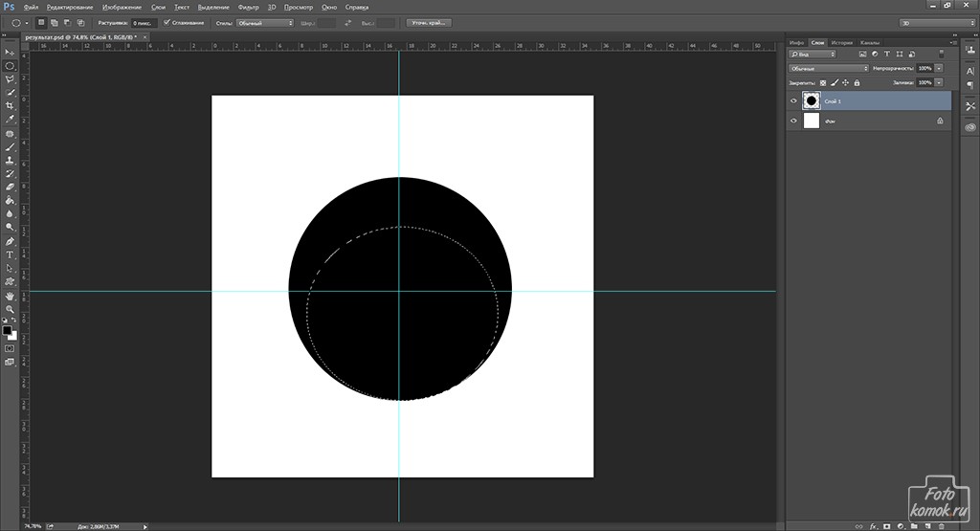Open the Стиль selection style dropdown

(265, 23)
